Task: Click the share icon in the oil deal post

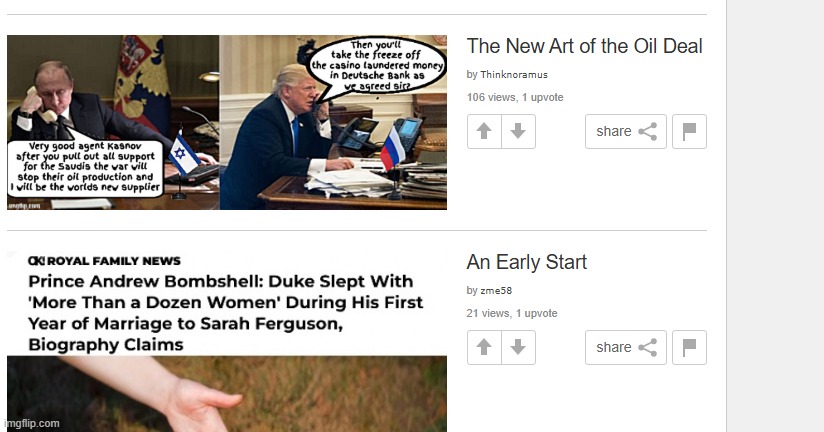Action: (647, 131)
